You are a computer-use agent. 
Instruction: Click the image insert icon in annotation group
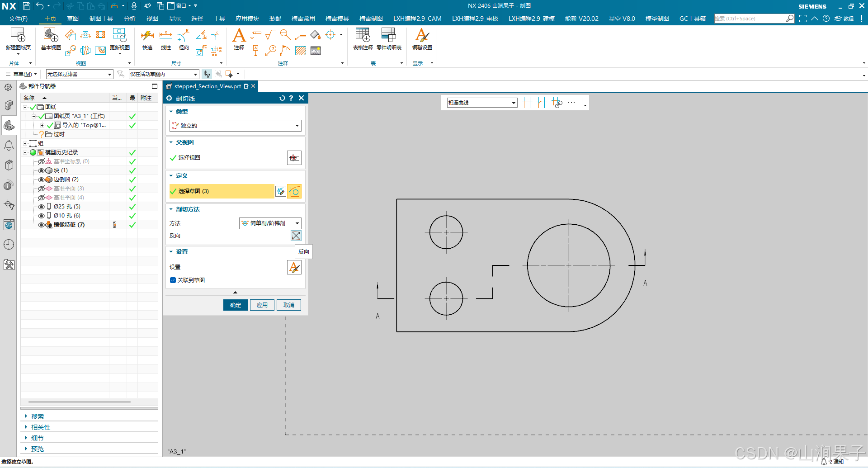click(316, 51)
